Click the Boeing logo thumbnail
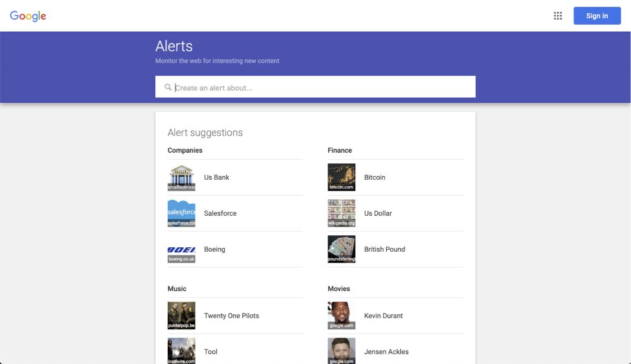 [181, 249]
